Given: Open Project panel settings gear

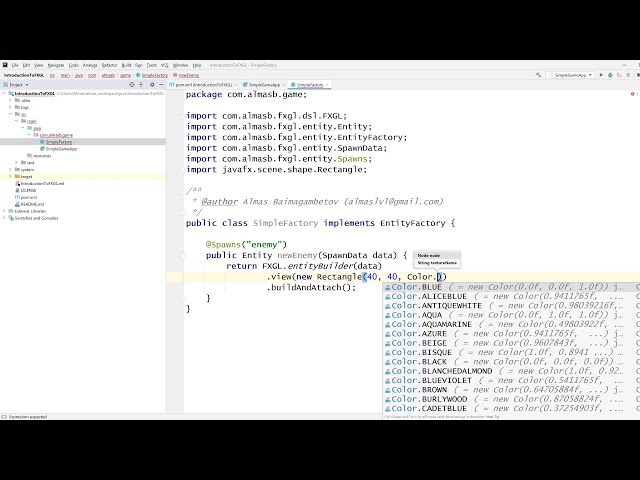Looking at the screenshot, I should click(152, 84).
